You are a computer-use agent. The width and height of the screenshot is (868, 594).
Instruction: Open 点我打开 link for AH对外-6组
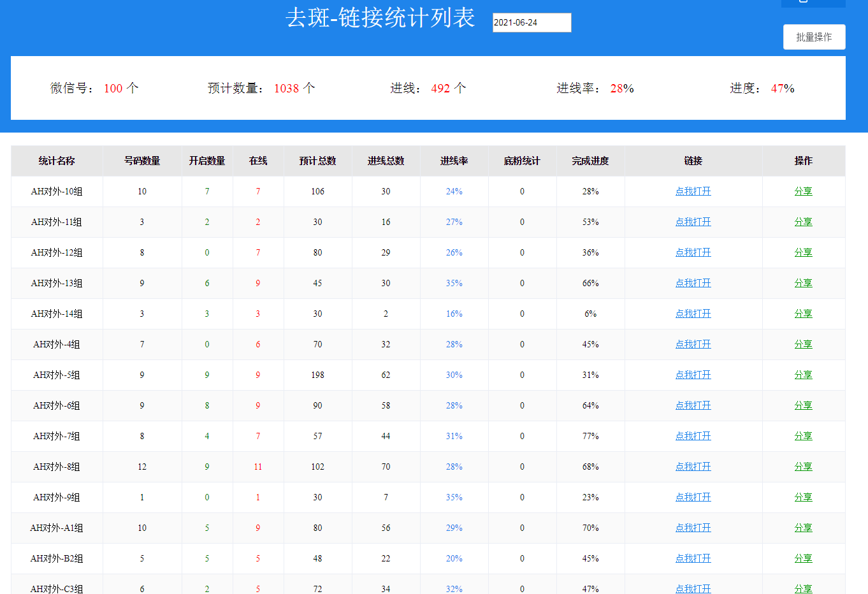pos(693,405)
